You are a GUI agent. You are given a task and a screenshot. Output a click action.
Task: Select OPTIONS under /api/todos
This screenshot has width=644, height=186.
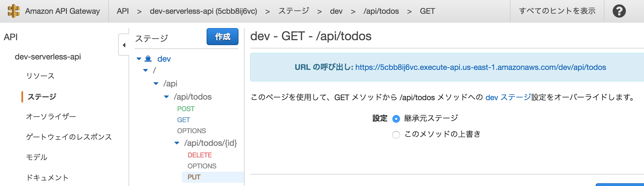pos(191,131)
